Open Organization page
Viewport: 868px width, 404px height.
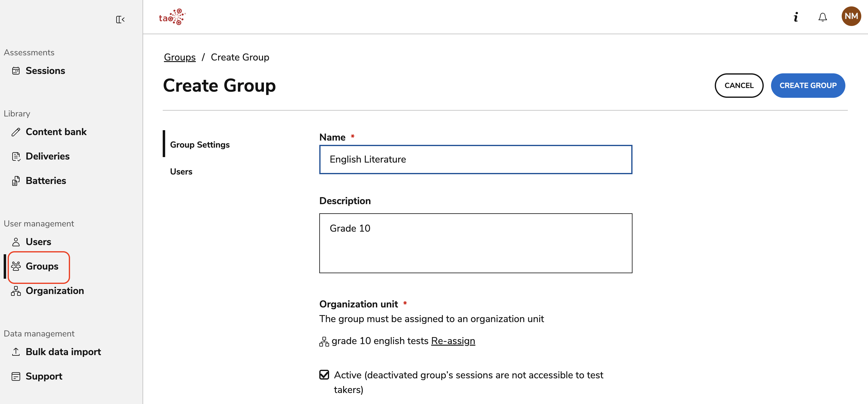pyautogui.click(x=54, y=291)
